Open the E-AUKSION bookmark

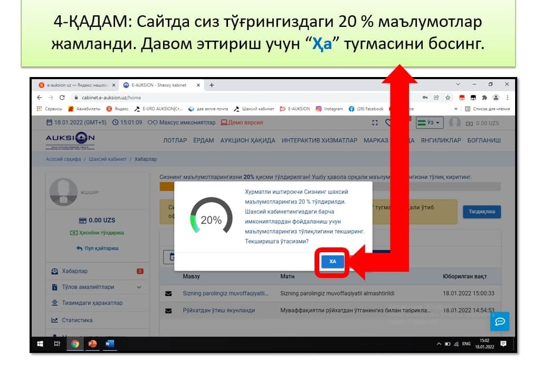295,109
